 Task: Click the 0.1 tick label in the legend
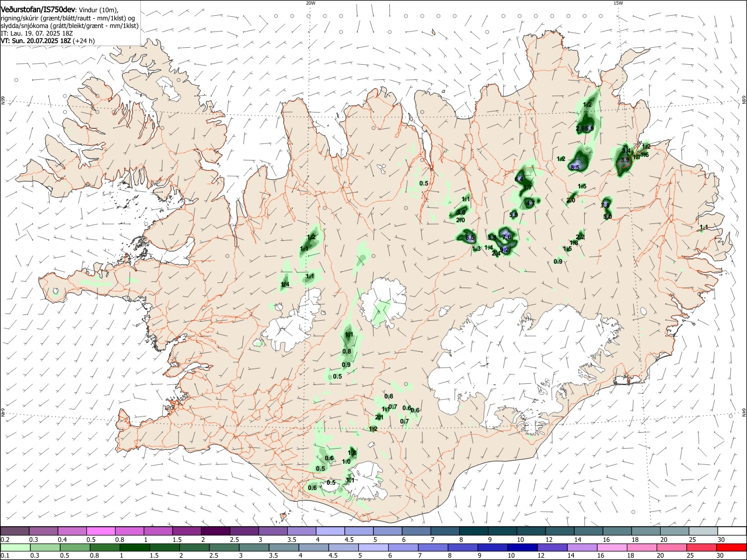(4, 555)
